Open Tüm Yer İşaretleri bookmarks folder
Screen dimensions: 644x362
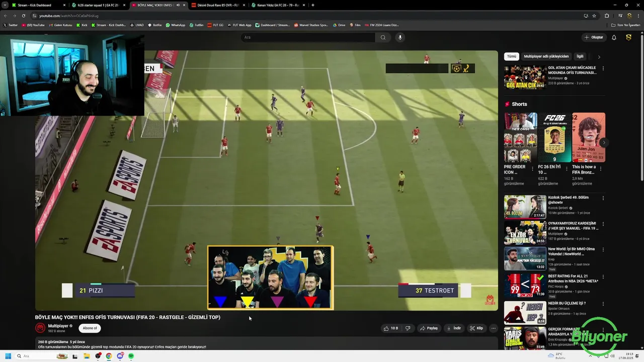[626, 25]
